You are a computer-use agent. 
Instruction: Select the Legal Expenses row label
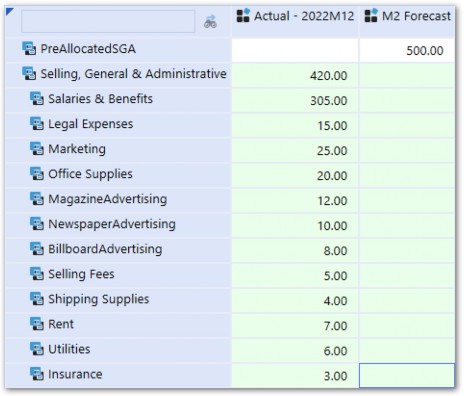point(90,124)
